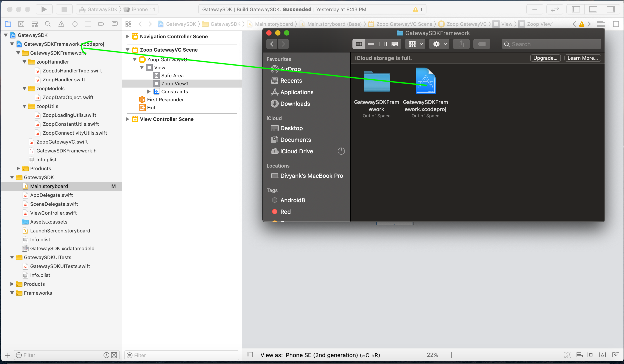
Task: Click the Finder back button
Action: coord(272,44)
